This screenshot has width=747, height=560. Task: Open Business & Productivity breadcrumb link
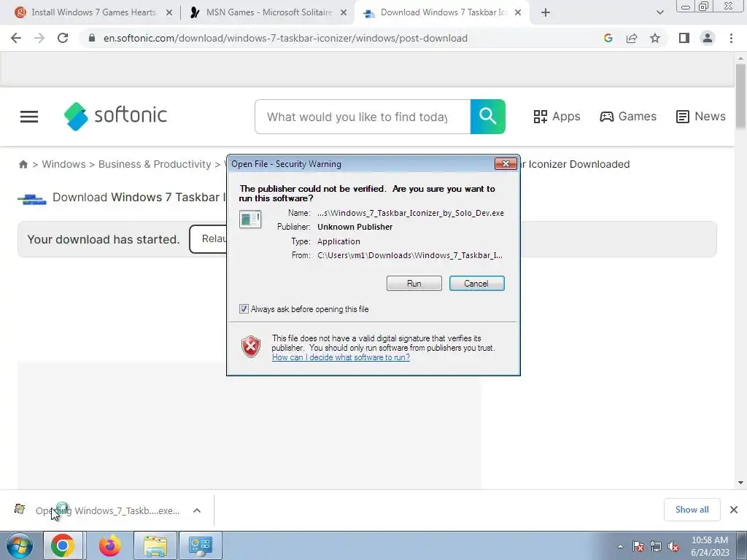pos(155,164)
